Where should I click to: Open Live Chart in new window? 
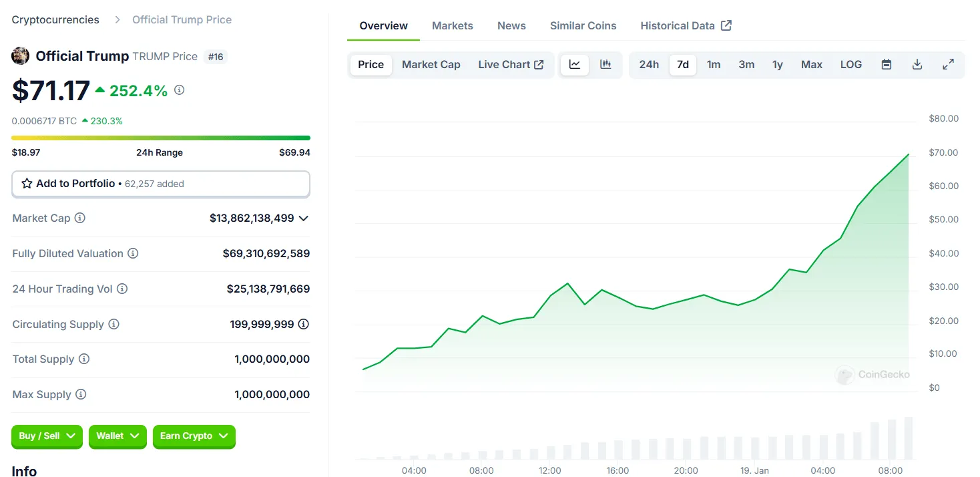(511, 65)
